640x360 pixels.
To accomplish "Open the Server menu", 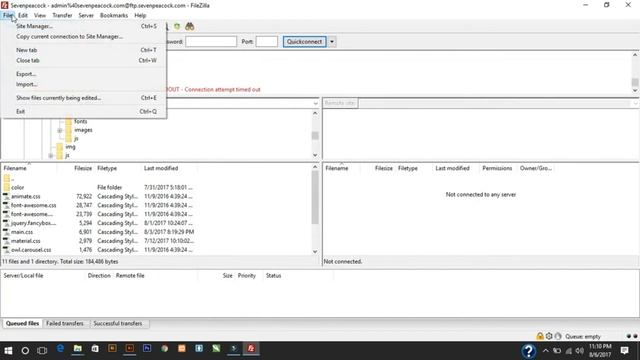I will point(86,16).
